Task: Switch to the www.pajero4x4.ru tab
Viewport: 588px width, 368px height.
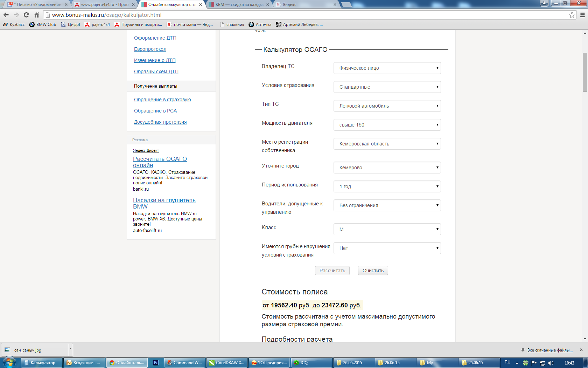Action: click(x=104, y=5)
